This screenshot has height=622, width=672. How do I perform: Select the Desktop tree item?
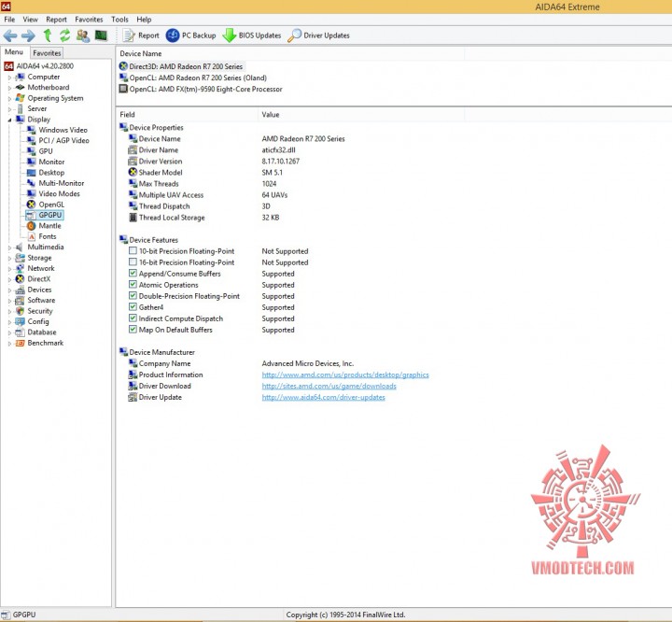(x=51, y=173)
